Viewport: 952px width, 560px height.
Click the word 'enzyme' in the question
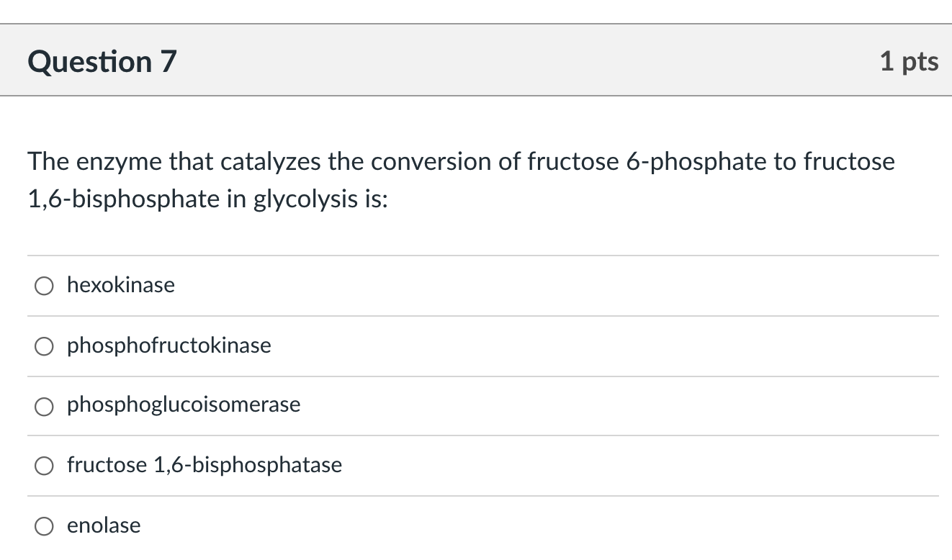117,162
